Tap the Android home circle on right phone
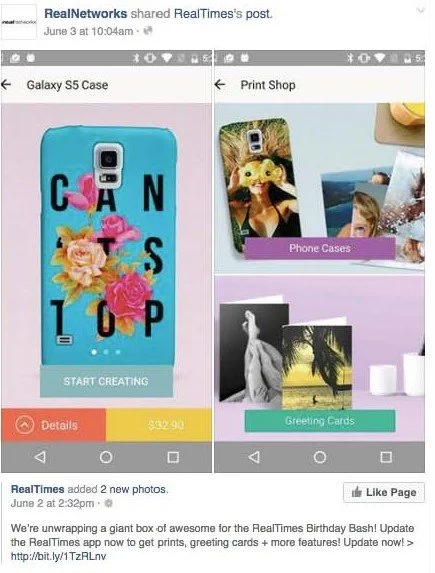Viewport: 435px width, 573px height. coord(320,457)
